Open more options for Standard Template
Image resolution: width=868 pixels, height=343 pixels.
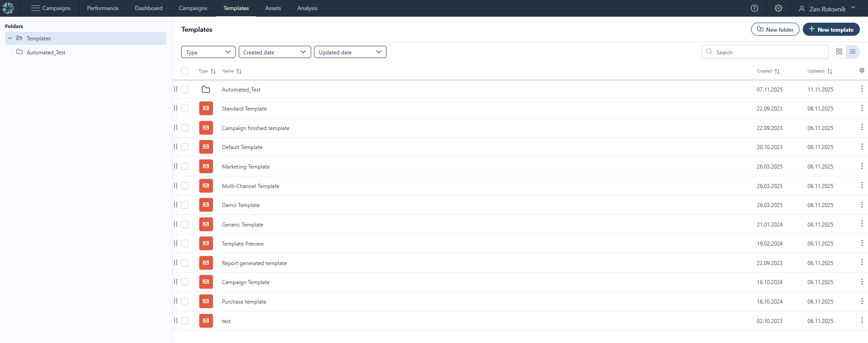tap(862, 108)
